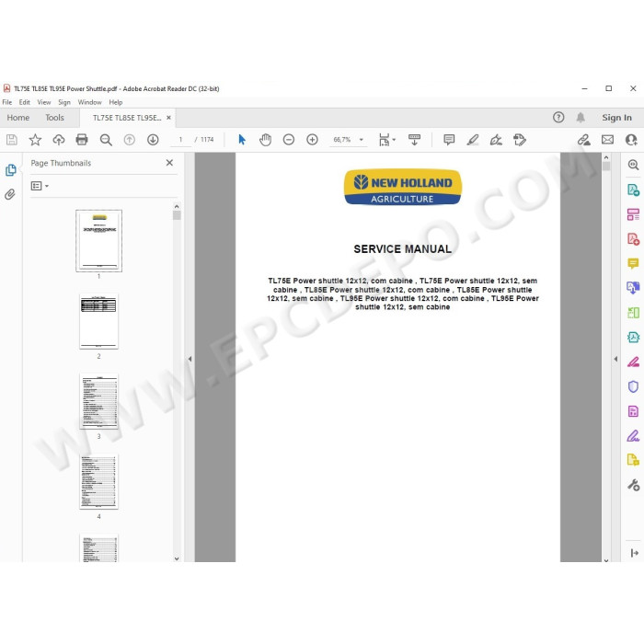
Task: Open the notifications bell
Action: click(x=581, y=118)
